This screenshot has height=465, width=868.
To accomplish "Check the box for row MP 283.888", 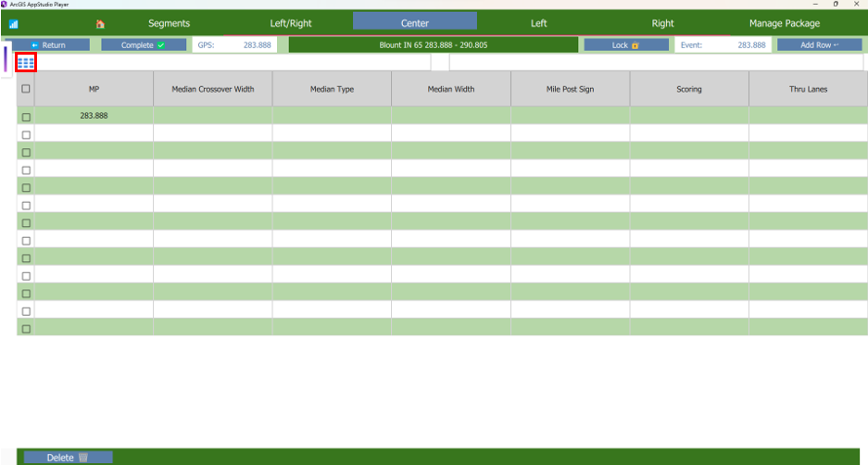I will pyautogui.click(x=26, y=117).
